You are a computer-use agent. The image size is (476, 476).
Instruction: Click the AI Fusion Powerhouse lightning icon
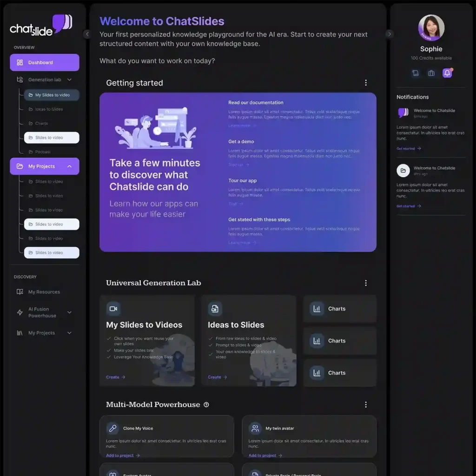[20, 312]
